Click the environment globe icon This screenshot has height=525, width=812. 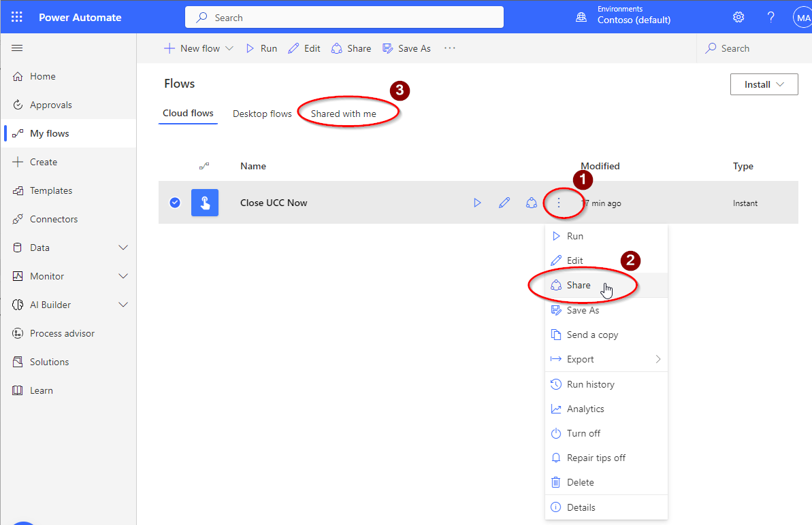click(x=581, y=18)
